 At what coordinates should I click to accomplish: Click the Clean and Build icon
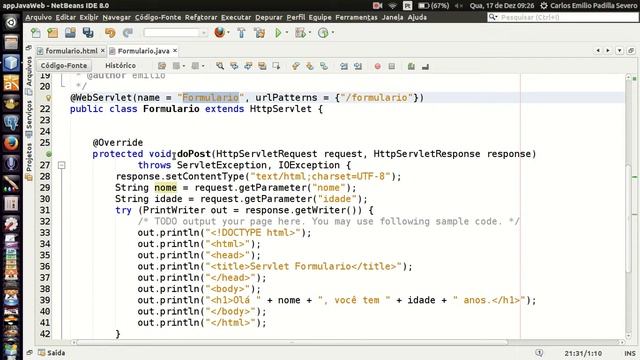pos(259,33)
